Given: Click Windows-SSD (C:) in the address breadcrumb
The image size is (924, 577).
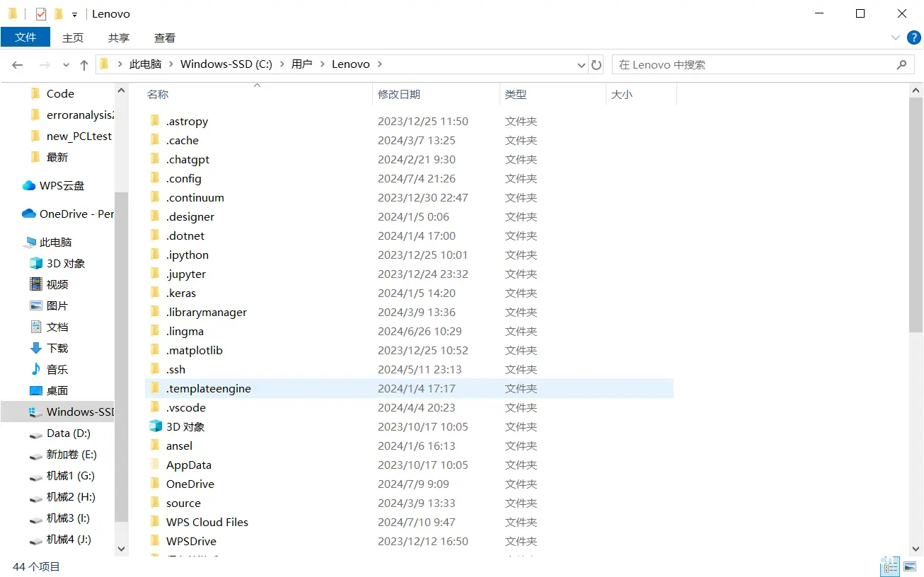Looking at the screenshot, I should (x=226, y=64).
